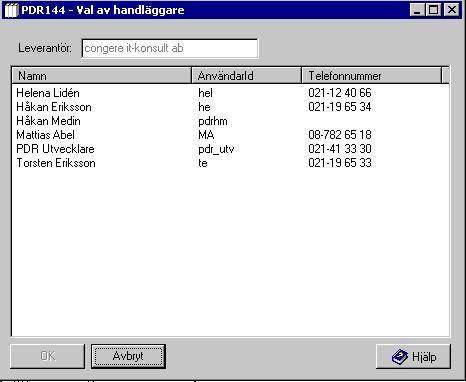Select the Mattias Abel row
The width and height of the screenshot is (466, 382).
230,135
